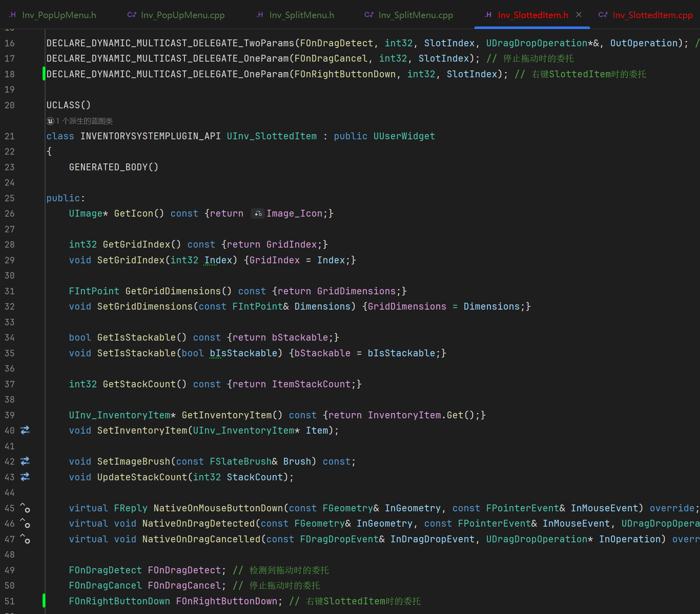Image resolution: width=700 pixels, height=614 pixels.
Task: Click the DECLARE_DYNAMIC_MULTICAST_DELEGATE_TwoParams macro
Action: 170,43
